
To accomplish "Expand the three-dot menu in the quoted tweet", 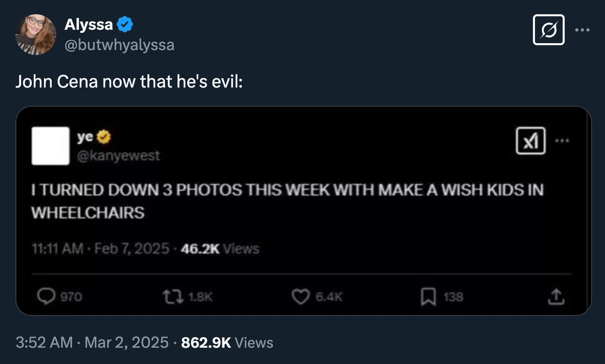I will [562, 141].
